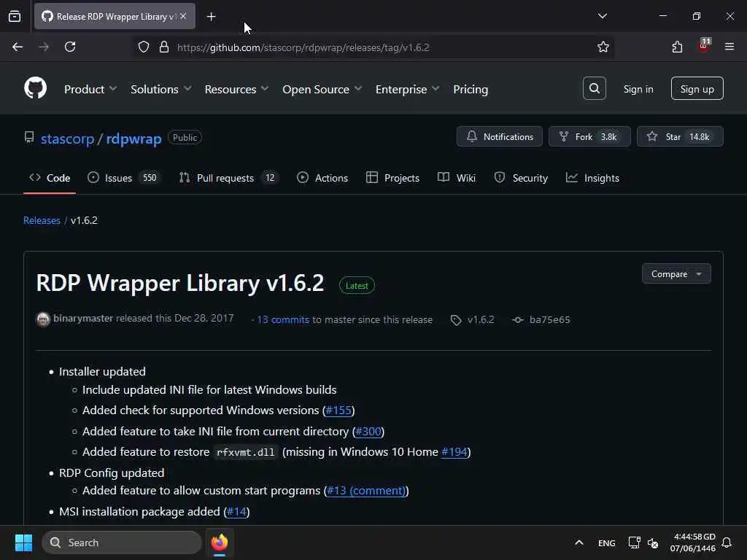Open the Security tab
747x560 pixels.
521,178
